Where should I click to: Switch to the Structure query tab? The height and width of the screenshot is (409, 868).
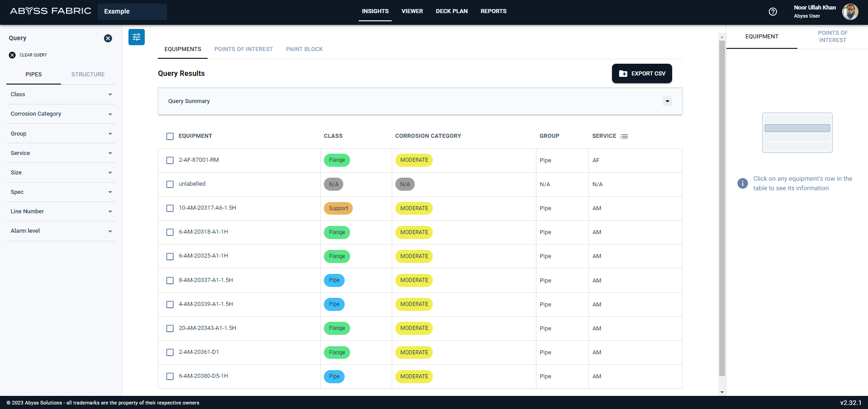tap(88, 75)
